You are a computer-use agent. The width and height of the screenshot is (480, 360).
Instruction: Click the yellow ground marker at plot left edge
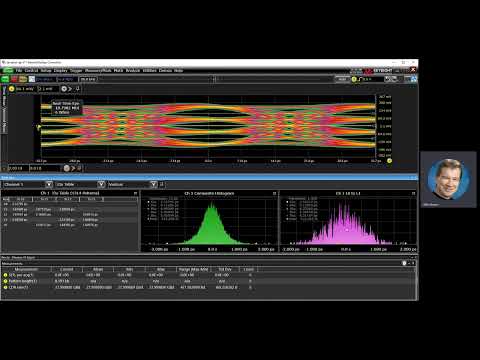[39, 127]
